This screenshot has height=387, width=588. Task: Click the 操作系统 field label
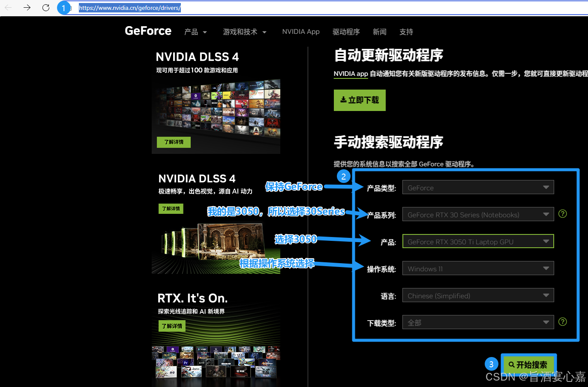coord(381,269)
